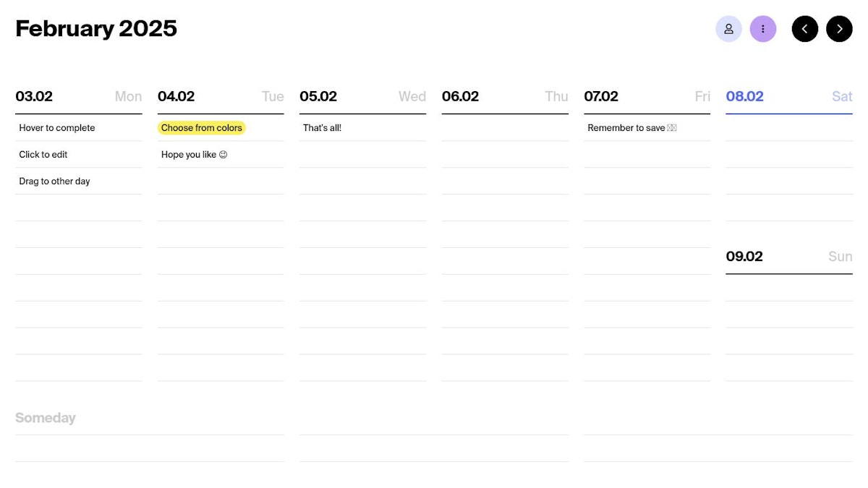Open the 'That's all!' task
This screenshot has width=868, height=488.
322,128
